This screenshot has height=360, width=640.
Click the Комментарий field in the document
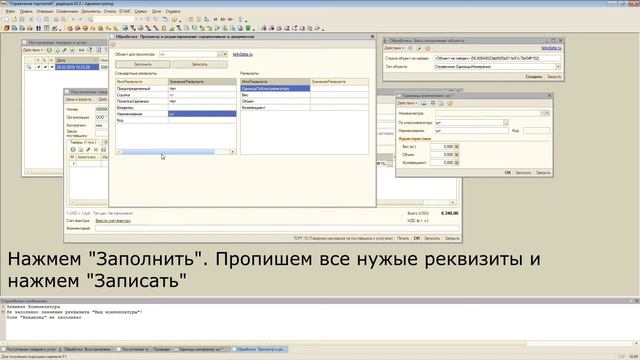coord(277,229)
